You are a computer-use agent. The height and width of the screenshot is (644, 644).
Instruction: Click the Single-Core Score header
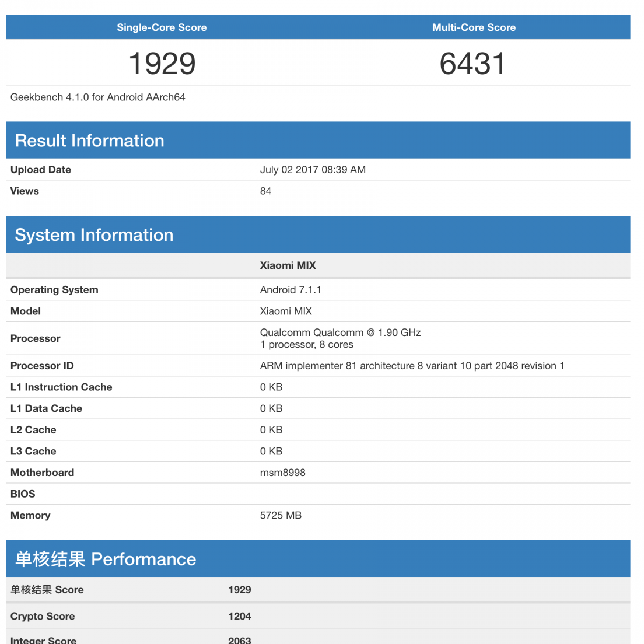tap(162, 27)
